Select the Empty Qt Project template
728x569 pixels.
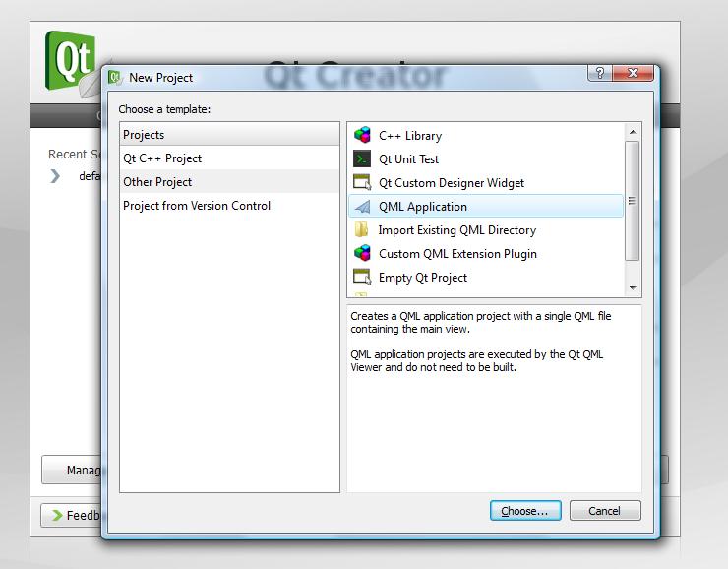[x=486, y=278]
